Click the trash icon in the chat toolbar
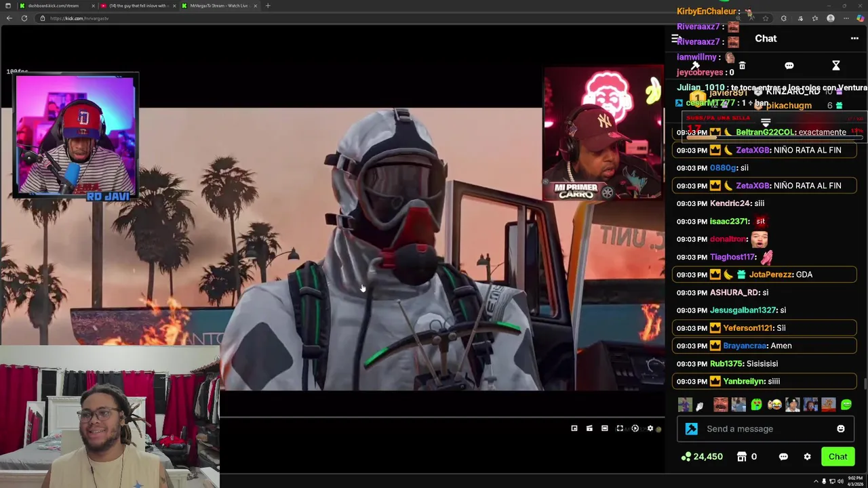This screenshot has width=868, height=488. pos(742,66)
